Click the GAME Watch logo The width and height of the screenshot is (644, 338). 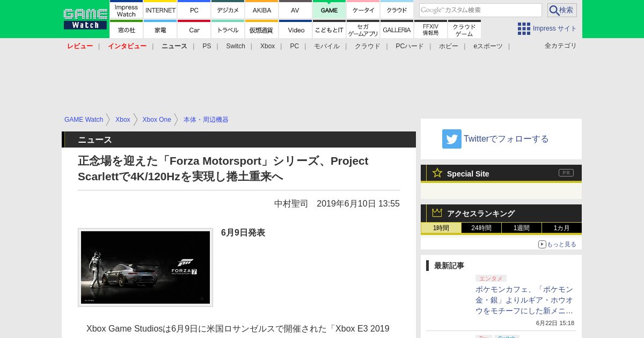85,19
